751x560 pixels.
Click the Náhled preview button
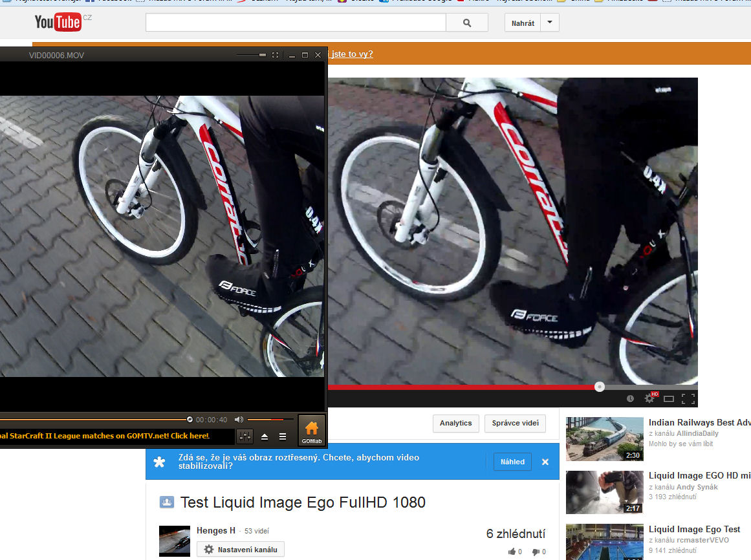click(512, 462)
